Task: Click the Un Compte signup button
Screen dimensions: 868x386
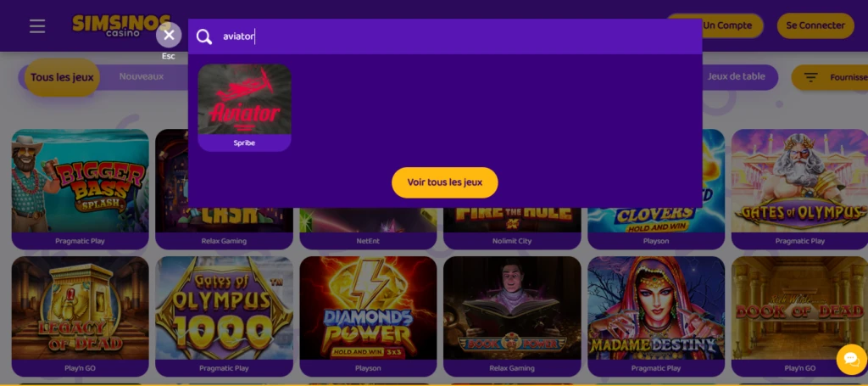Action: pos(726,25)
